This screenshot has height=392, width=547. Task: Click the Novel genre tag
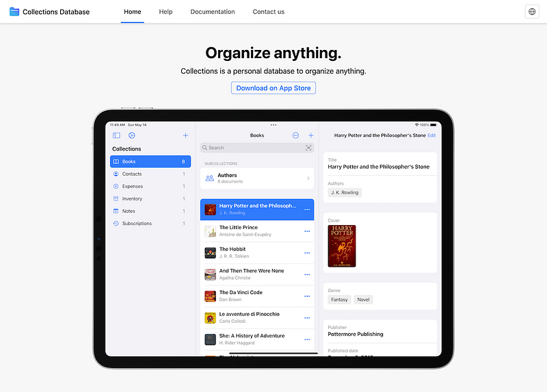point(363,300)
